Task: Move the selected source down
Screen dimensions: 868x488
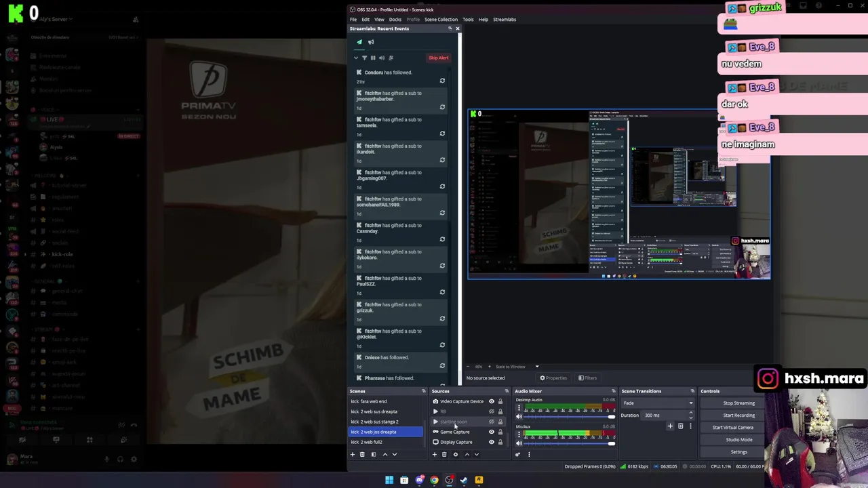Action: [476, 455]
